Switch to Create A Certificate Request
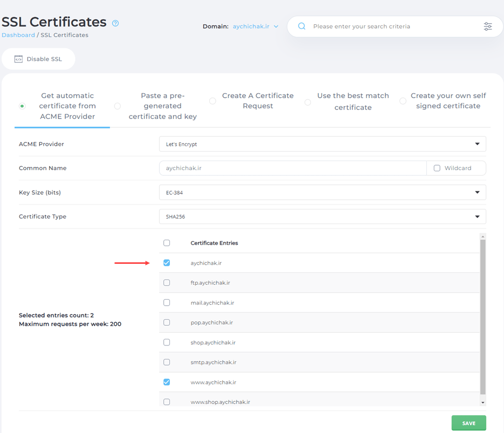The height and width of the screenshot is (433, 504). pos(213,101)
